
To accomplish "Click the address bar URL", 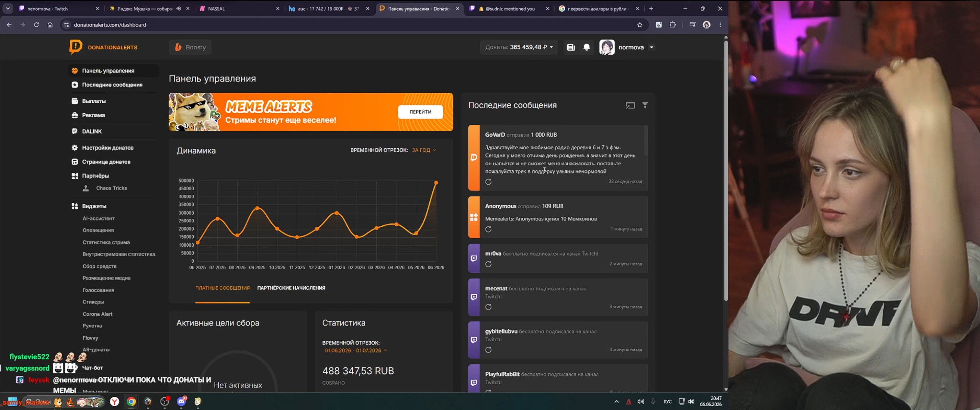I will coord(110,25).
